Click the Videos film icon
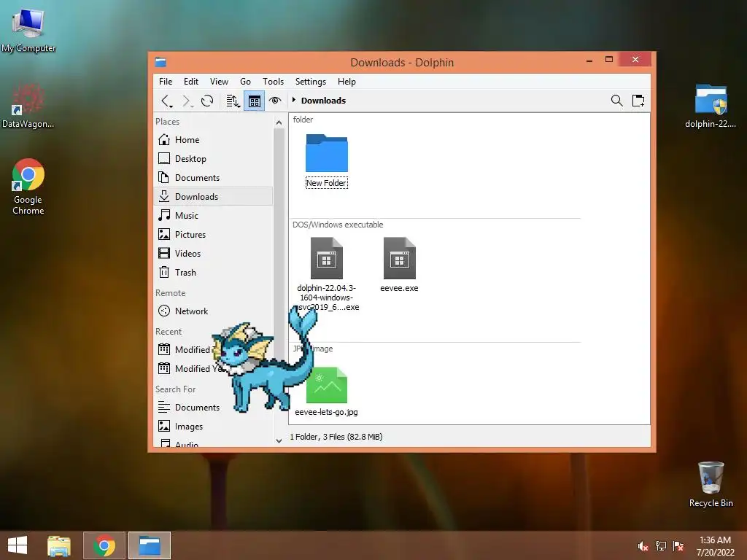This screenshot has height=560, width=747. tap(164, 253)
